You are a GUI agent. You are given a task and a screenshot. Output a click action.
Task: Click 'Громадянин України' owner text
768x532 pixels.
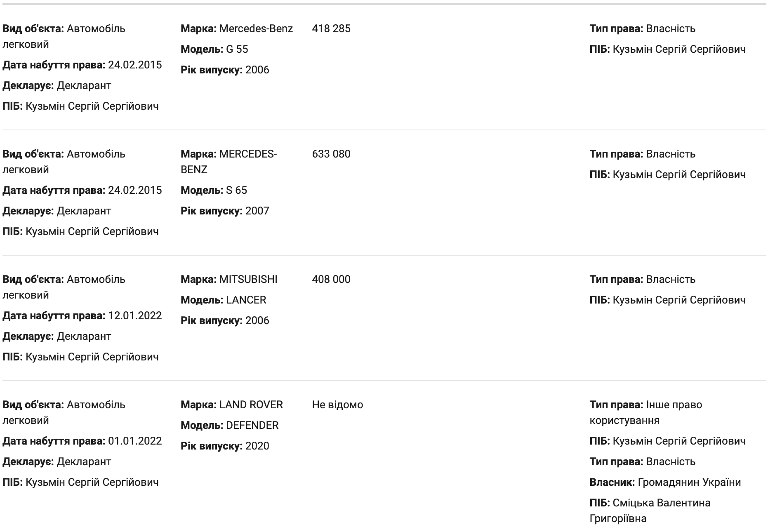pyautogui.click(x=689, y=482)
